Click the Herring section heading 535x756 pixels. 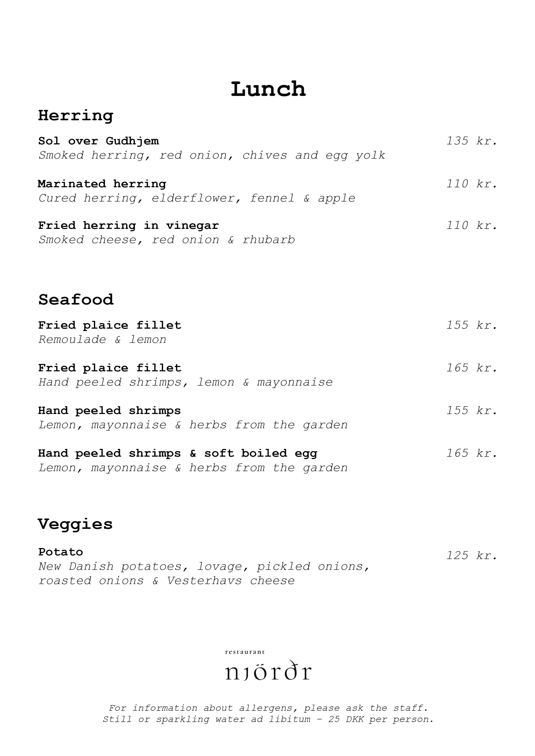[76, 115]
